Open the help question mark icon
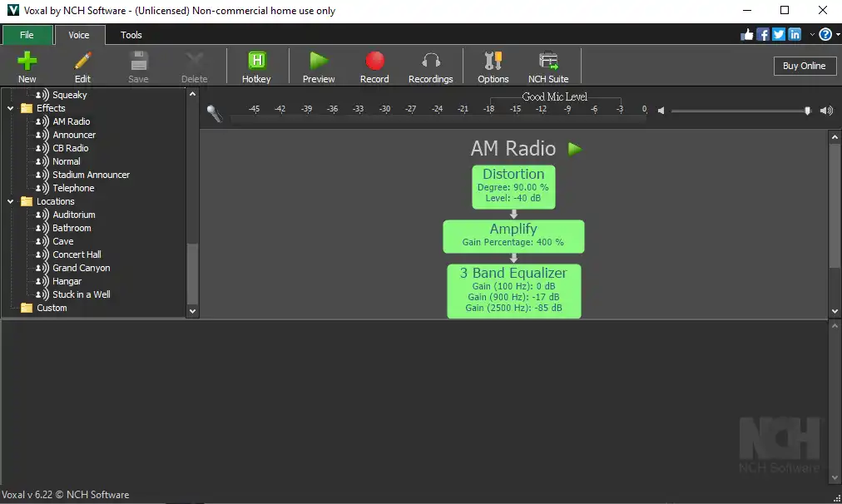This screenshot has width=842, height=504. [x=825, y=35]
